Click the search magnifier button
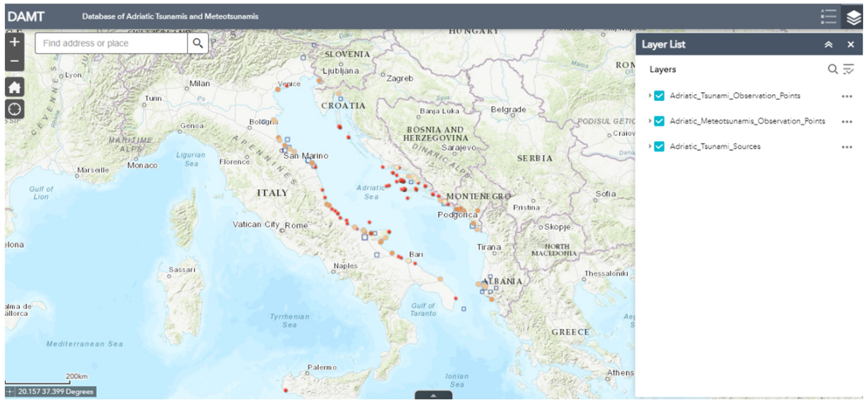Image resolution: width=868 pixels, height=407 pixels. point(198,43)
